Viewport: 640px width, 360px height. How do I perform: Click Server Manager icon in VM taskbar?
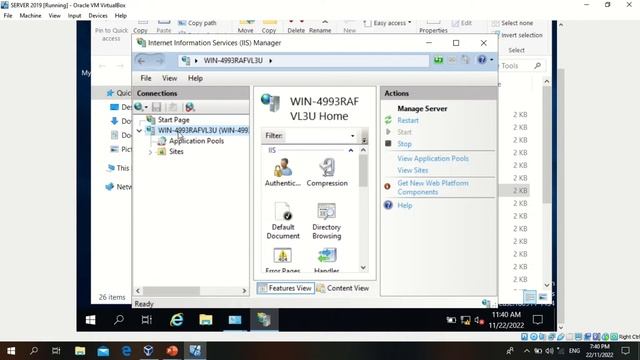(235, 320)
